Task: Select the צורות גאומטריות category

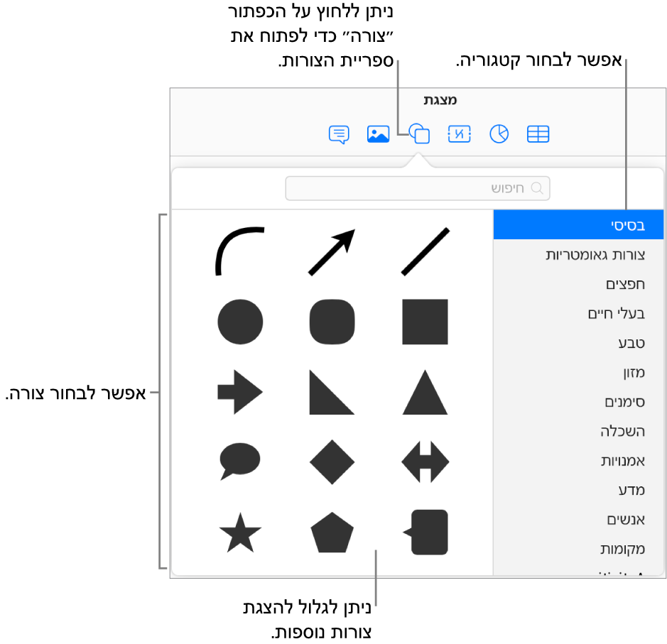Action: (578, 254)
